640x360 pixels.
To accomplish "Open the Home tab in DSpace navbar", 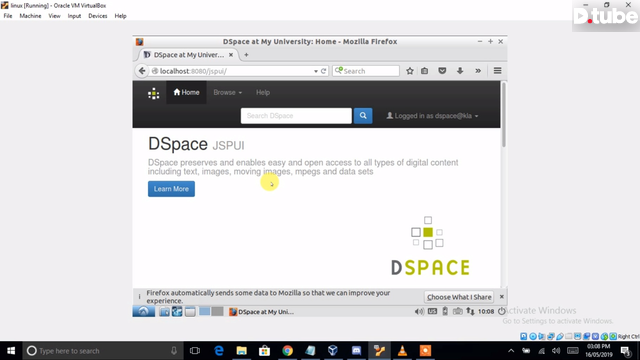I will 186,93.
